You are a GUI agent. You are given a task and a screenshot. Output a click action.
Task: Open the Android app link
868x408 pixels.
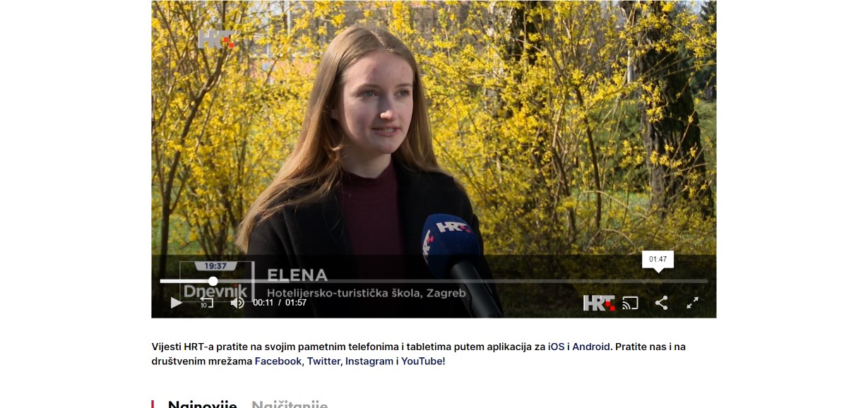pos(591,347)
